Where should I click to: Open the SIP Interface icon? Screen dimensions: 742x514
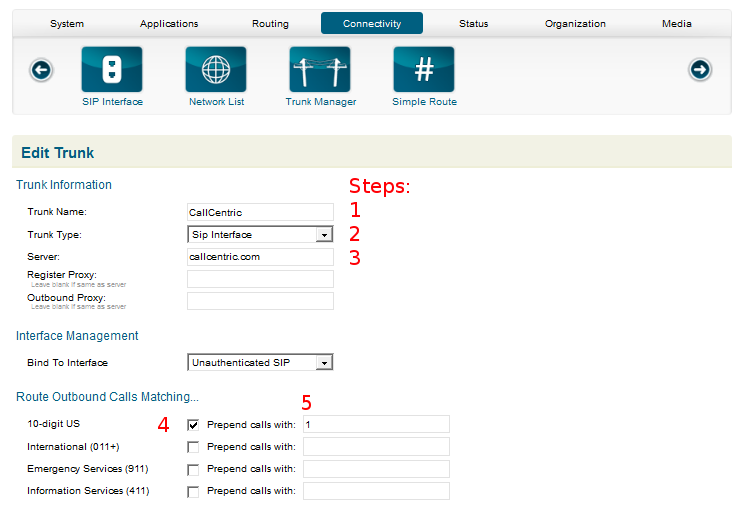click(111, 70)
